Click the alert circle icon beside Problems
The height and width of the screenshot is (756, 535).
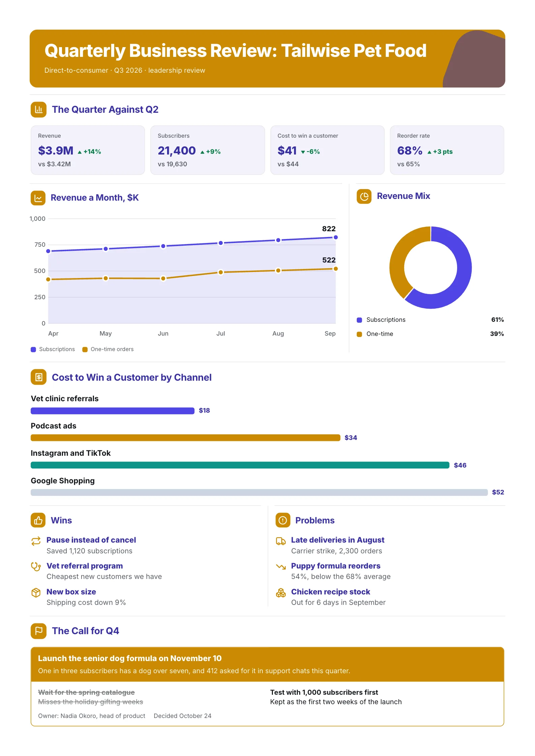(283, 520)
